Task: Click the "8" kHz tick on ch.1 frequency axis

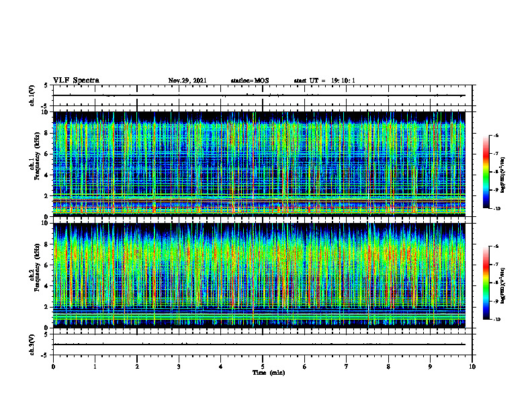Action: [x=47, y=133]
